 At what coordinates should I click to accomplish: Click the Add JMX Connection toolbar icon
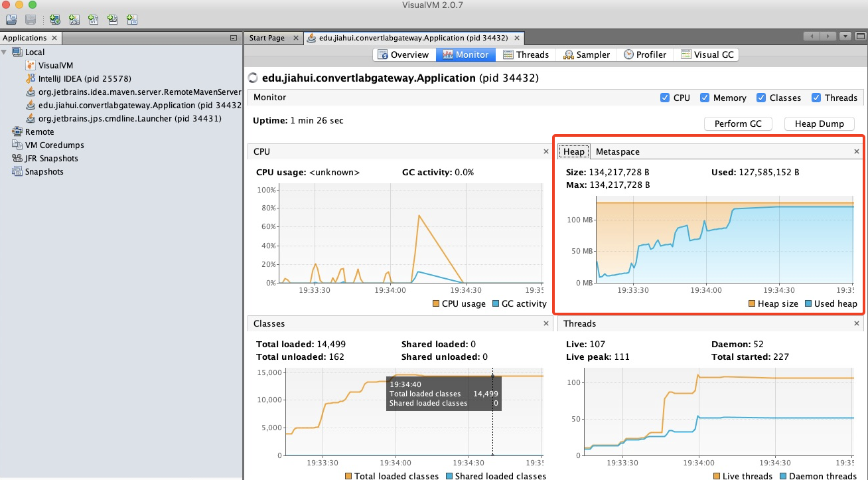pos(74,20)
